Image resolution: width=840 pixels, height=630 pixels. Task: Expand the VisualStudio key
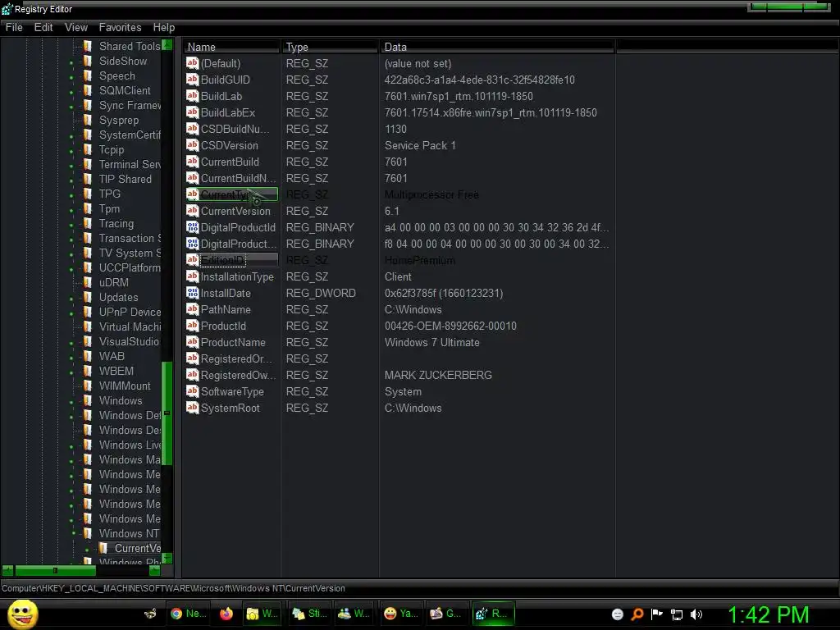[72, 344]
